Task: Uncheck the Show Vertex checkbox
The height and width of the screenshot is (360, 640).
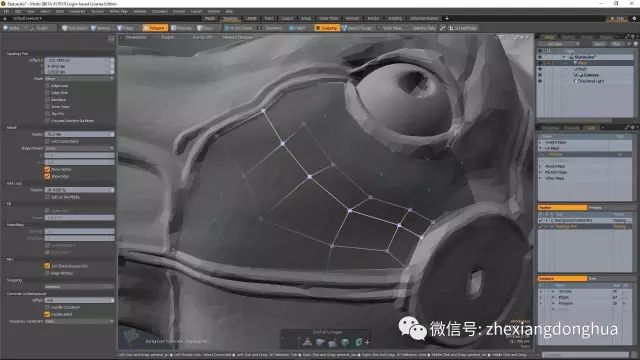Action: coord(47,169)
